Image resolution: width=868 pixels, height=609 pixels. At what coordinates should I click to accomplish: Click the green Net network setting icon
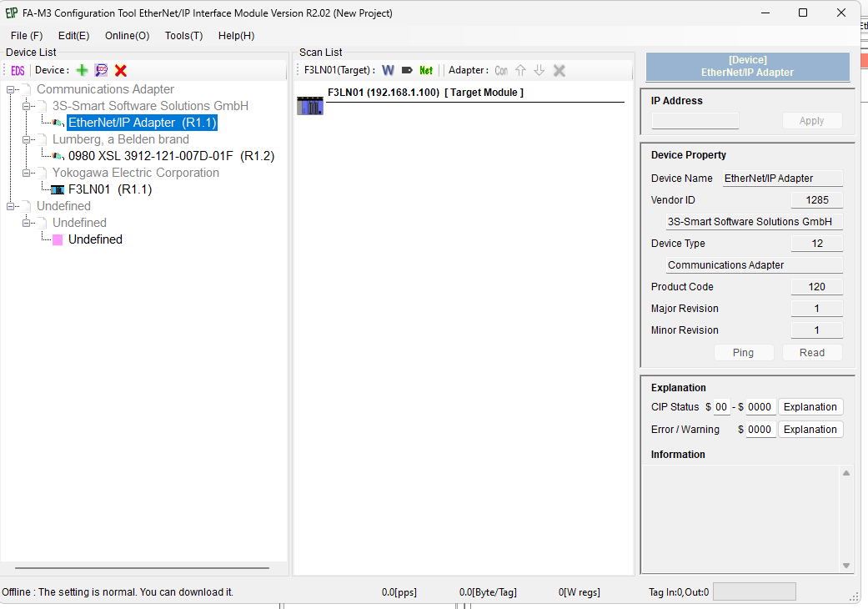point(426,70)
